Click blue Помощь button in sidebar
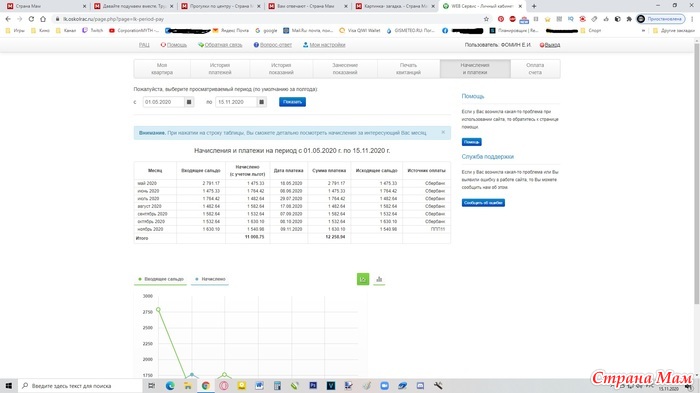 click(471, 142)
